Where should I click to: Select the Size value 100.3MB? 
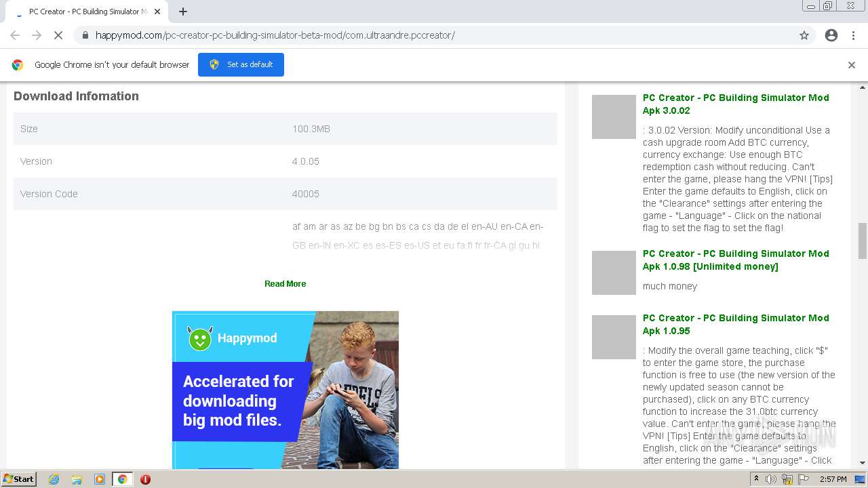coord(311,129)
